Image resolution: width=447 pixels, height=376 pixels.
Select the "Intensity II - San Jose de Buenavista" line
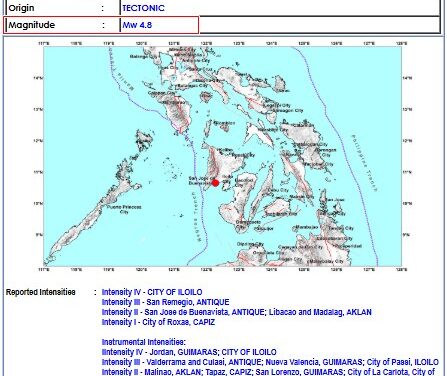236,312
